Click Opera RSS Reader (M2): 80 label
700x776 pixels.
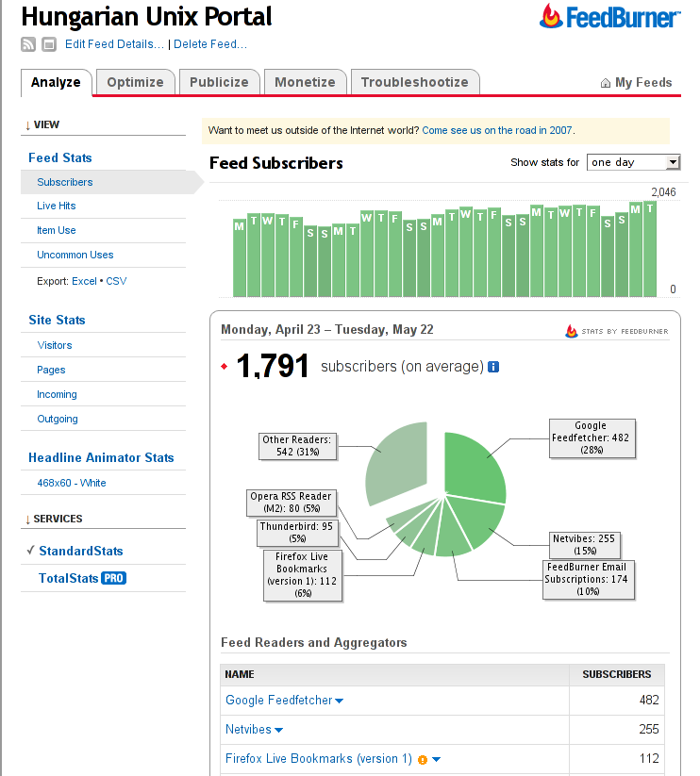tap(292, 503)
